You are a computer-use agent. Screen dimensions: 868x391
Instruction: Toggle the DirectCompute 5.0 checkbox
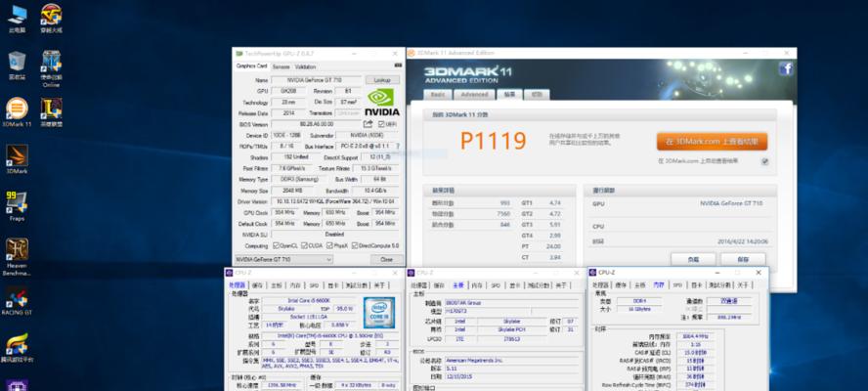354,246
